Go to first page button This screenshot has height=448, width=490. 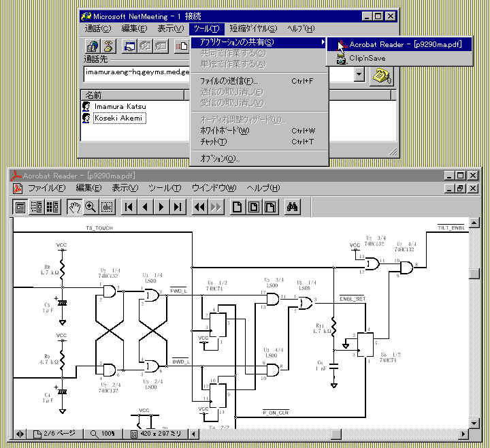(x=129, y=207)
